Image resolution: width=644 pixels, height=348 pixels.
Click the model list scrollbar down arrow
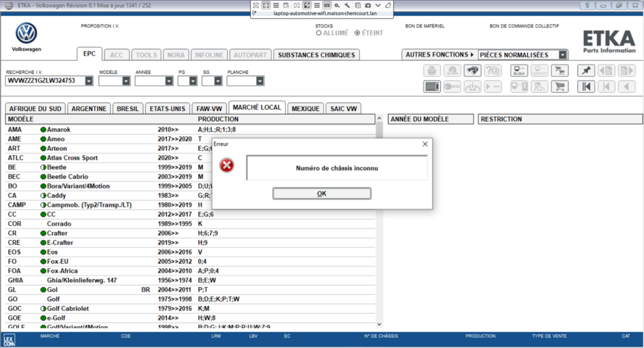[x=379, y=324]
